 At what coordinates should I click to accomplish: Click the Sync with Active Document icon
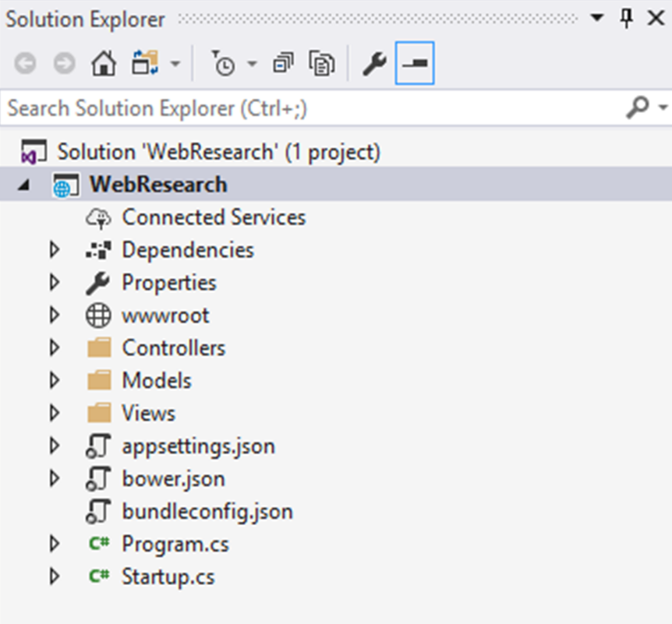coord(145,62)
